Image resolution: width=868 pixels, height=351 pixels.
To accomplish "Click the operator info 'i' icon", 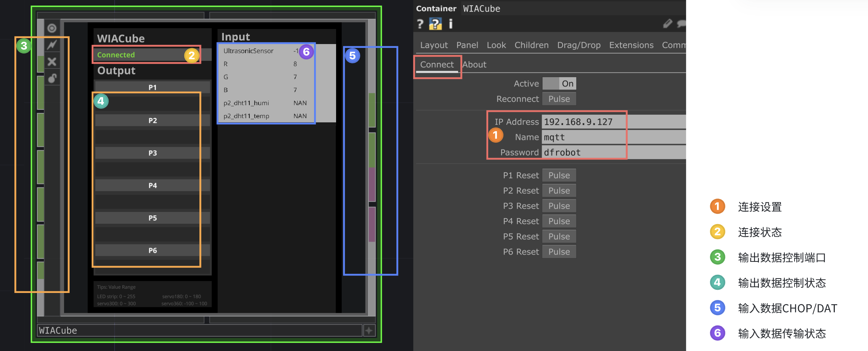I will (450, 24).
